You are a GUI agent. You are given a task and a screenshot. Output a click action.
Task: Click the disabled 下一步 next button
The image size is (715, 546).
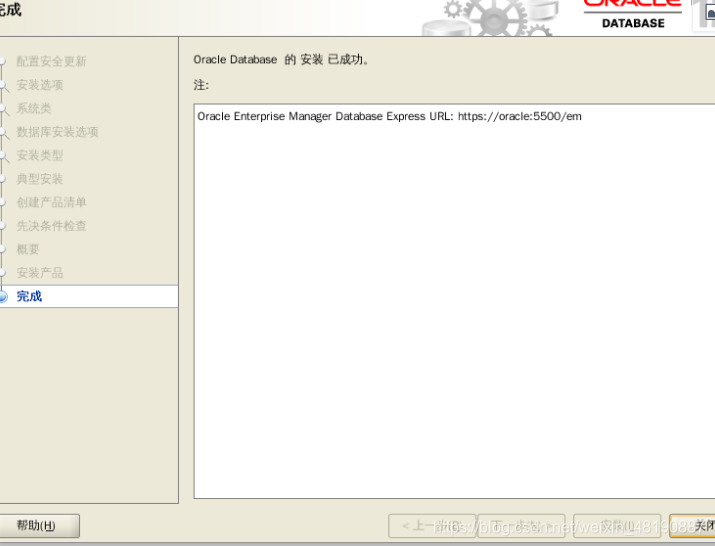point(522,526)
